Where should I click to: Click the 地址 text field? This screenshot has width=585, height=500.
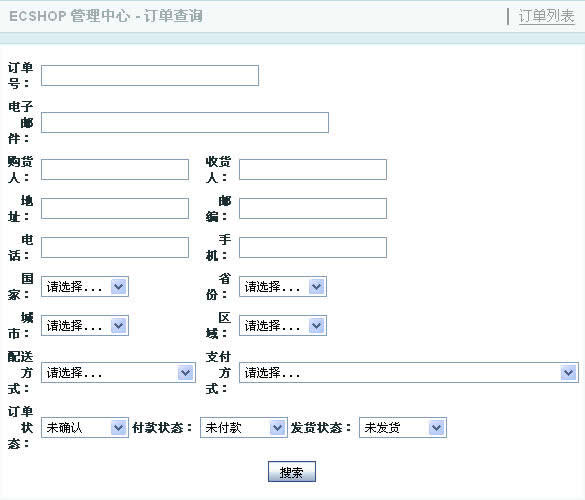[x=115, y=208]
